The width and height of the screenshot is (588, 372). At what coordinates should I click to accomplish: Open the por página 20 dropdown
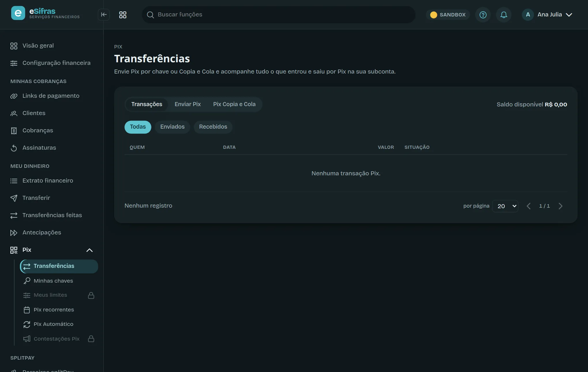(505, 206)
